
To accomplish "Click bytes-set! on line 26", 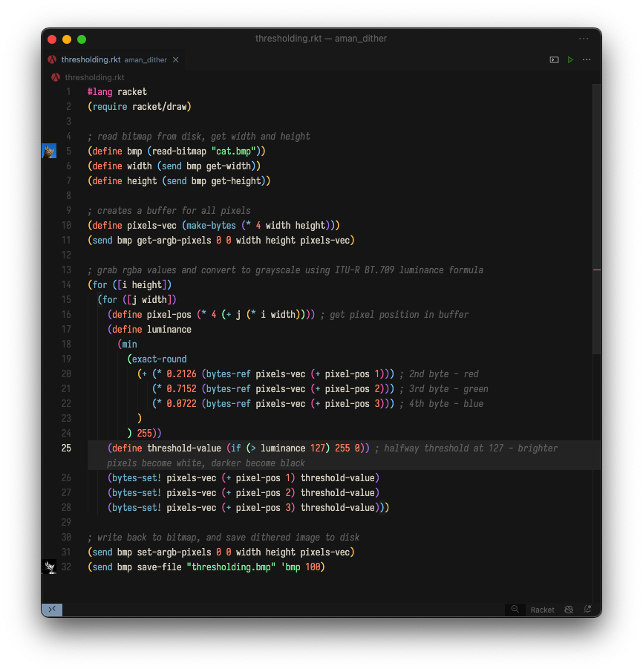I will (137, 478).
